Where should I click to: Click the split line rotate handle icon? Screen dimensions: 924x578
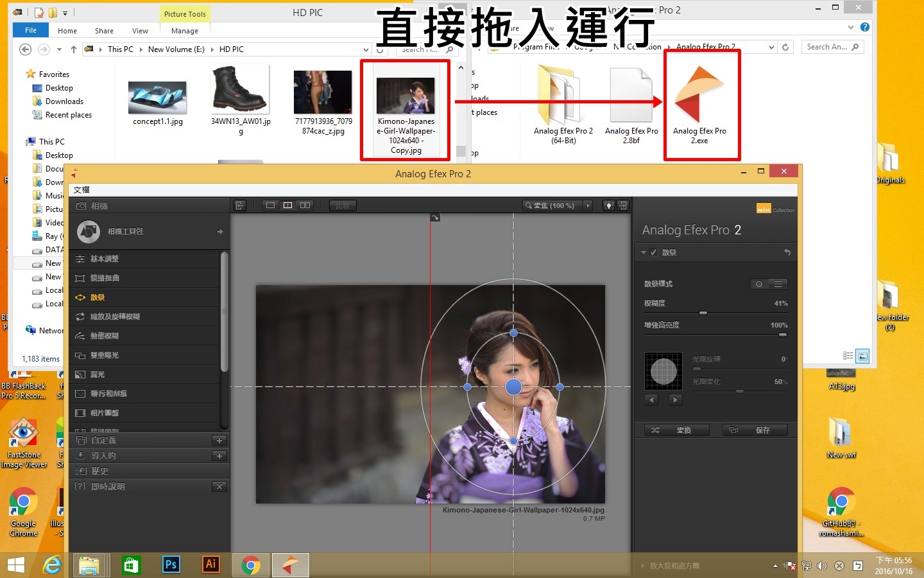(x=435, y=218)
